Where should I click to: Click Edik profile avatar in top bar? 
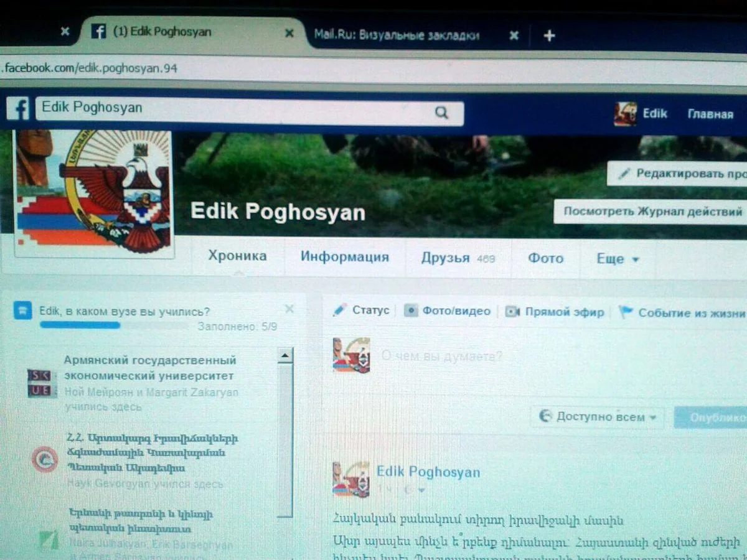pyautogui.click(x=625, y=114)
